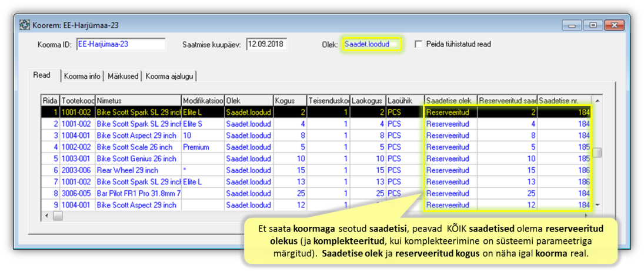Click product code 1003-001

click(78, 158)
